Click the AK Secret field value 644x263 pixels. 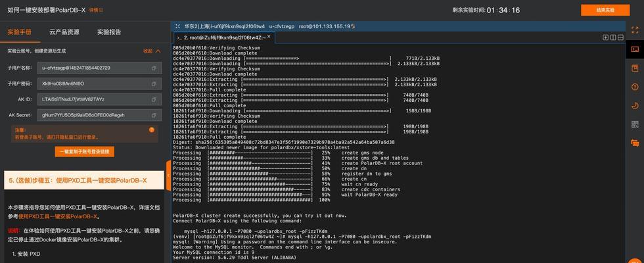click(99, 115)
